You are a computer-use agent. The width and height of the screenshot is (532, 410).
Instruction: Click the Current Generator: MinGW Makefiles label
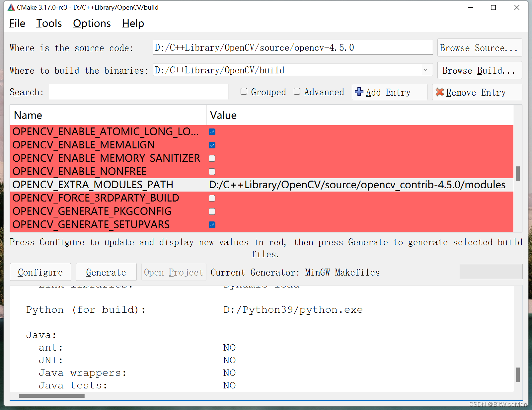click(295, 272)
